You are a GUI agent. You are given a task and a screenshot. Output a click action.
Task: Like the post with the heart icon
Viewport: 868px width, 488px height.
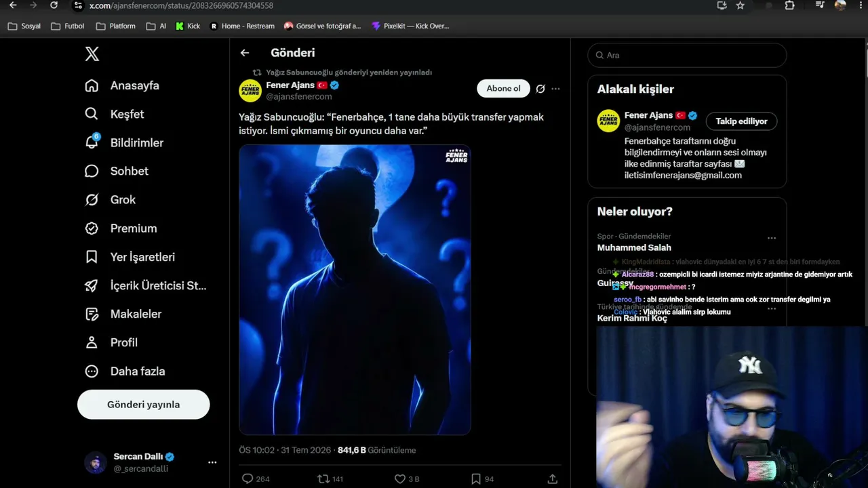pos(399,479)
